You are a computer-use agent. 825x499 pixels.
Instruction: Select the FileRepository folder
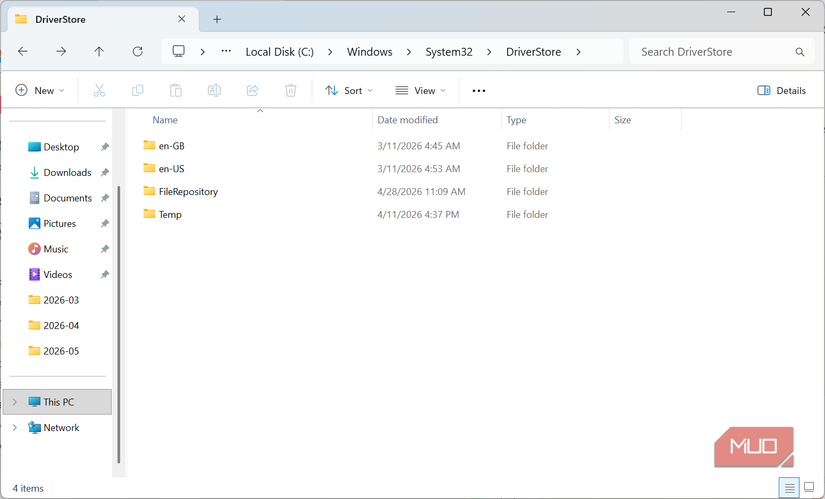click(x=188, y=192)
